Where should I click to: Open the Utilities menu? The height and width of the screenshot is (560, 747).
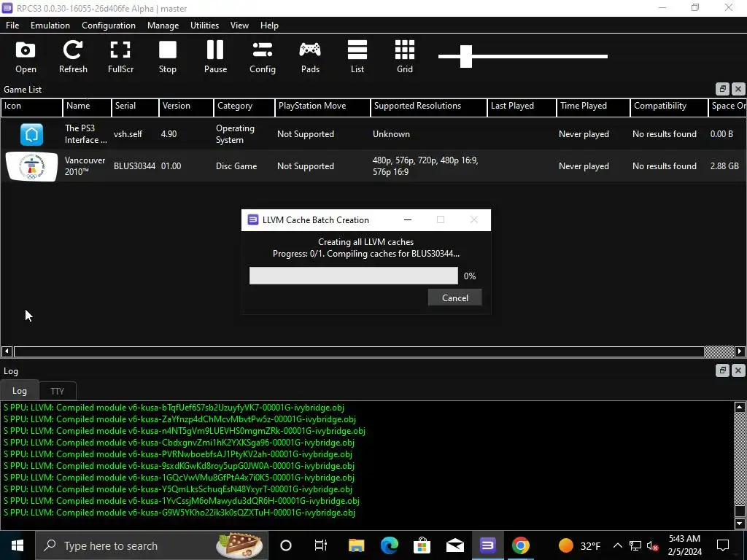pos(204,26)
